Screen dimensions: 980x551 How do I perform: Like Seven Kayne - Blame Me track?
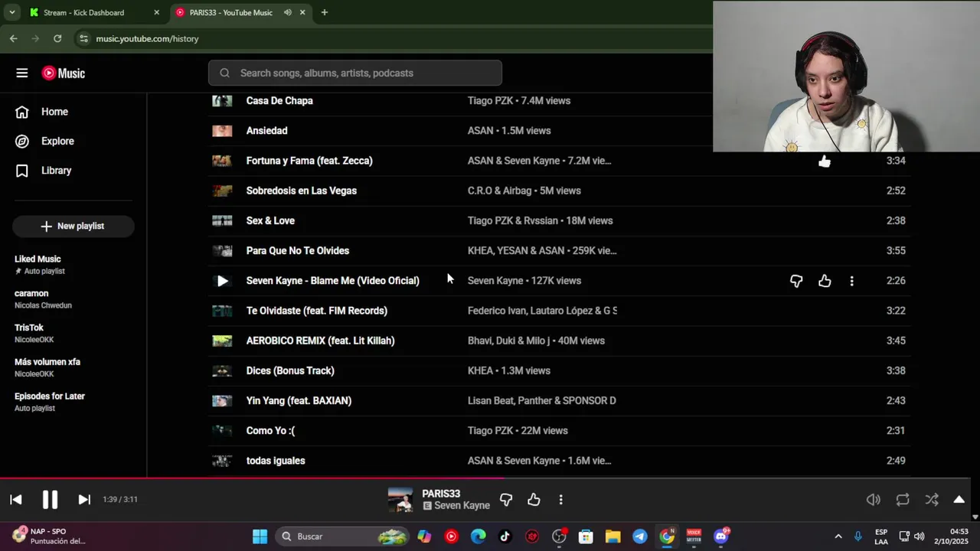[x=825, y=281]
